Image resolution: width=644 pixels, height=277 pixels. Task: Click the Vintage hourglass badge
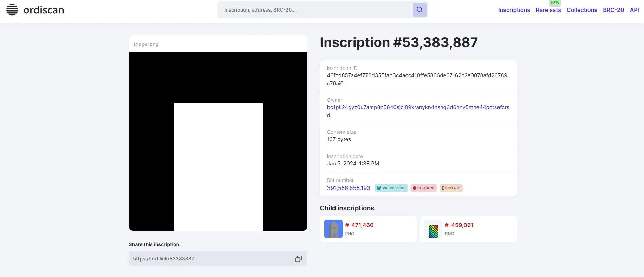tap(451, 188)
